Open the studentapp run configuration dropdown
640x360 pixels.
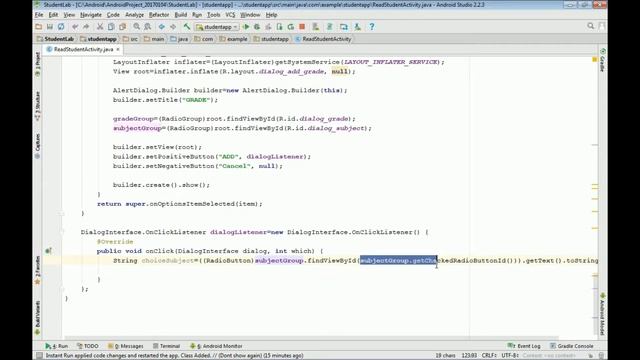[x=217, y=27]
